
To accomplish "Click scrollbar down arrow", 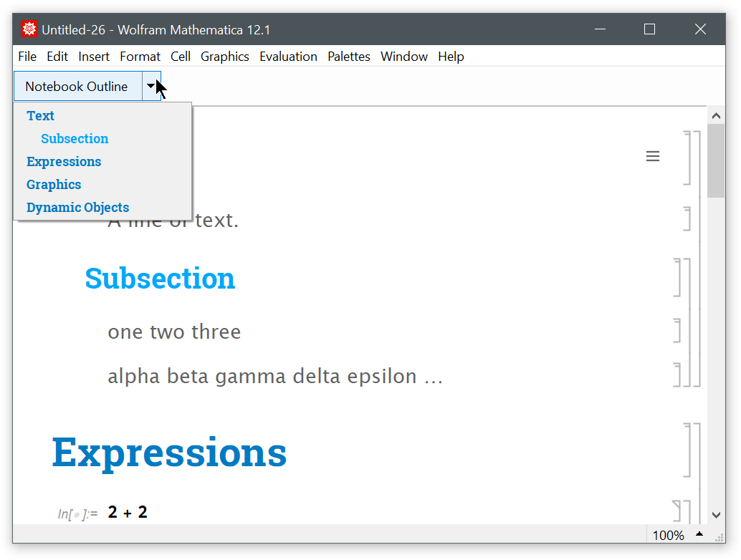I will pyautogui.click(x=715, y=515).
